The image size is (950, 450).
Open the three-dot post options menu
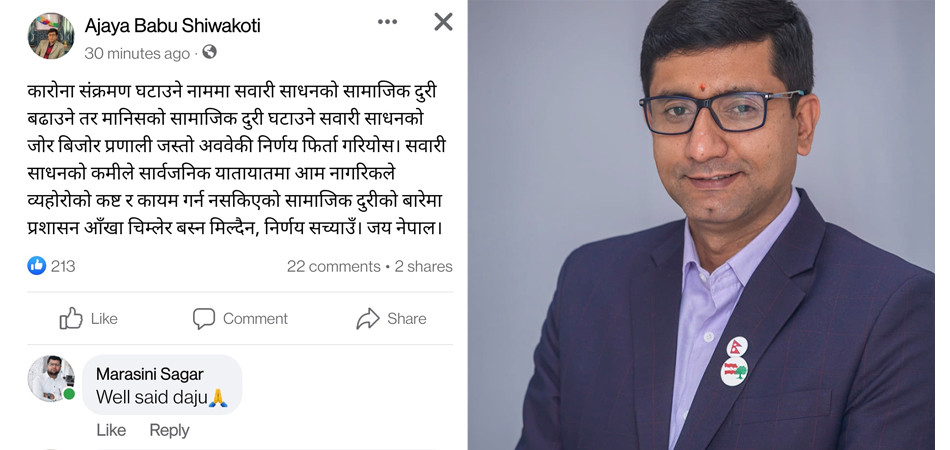(x=387, y=22)
